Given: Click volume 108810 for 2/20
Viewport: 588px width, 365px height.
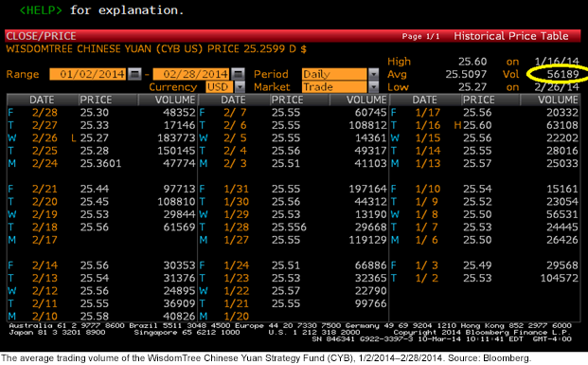Looking at the screenshot, I should (x=176, y=202).
